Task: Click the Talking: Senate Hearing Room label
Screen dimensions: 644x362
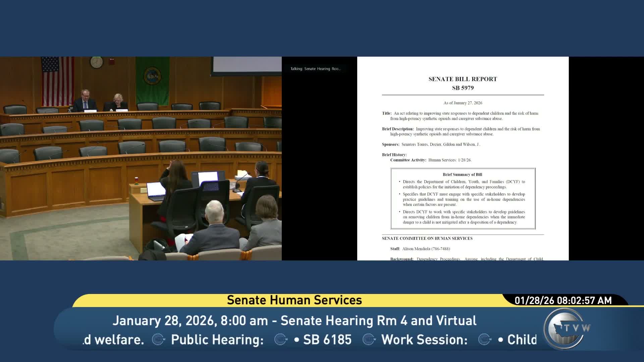Action: click(x=315, y=69)
